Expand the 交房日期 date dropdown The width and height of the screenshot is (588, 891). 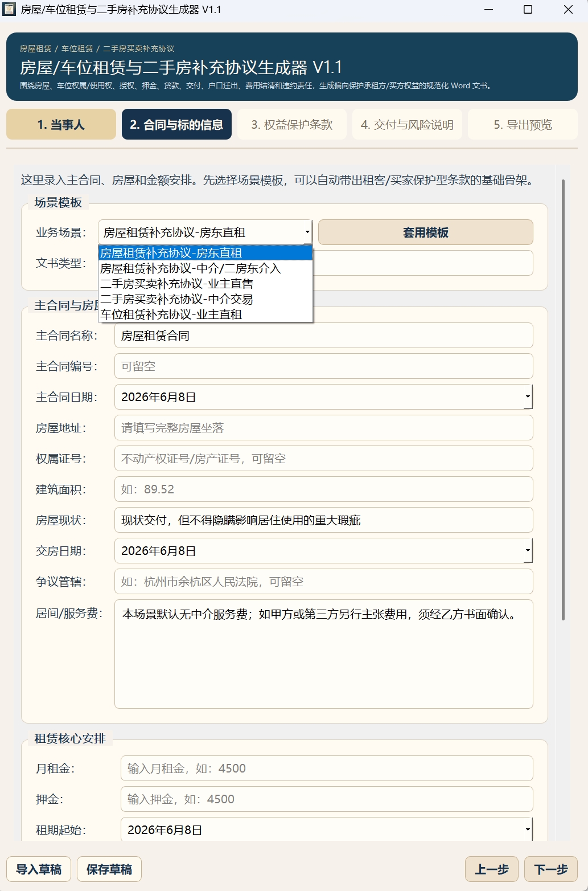click(x=528, y=551)
